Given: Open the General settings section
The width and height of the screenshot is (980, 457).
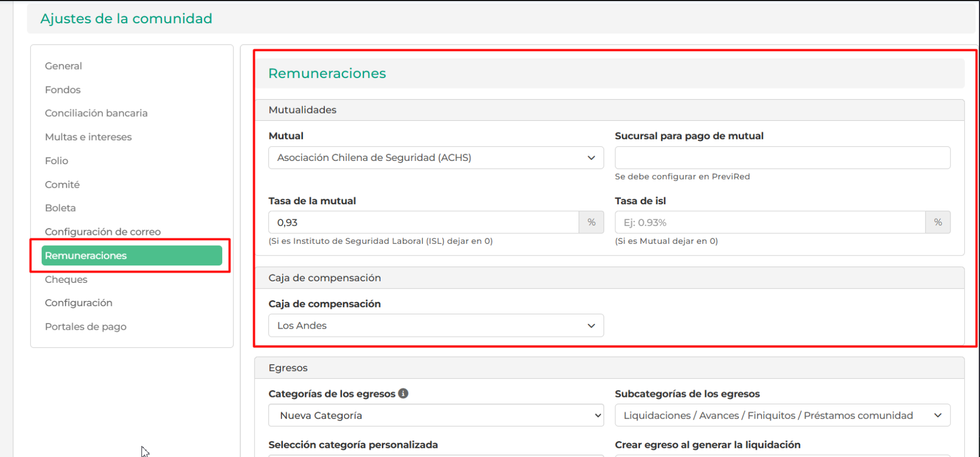Looking at the screenshot, I should (x=63, y=66).
